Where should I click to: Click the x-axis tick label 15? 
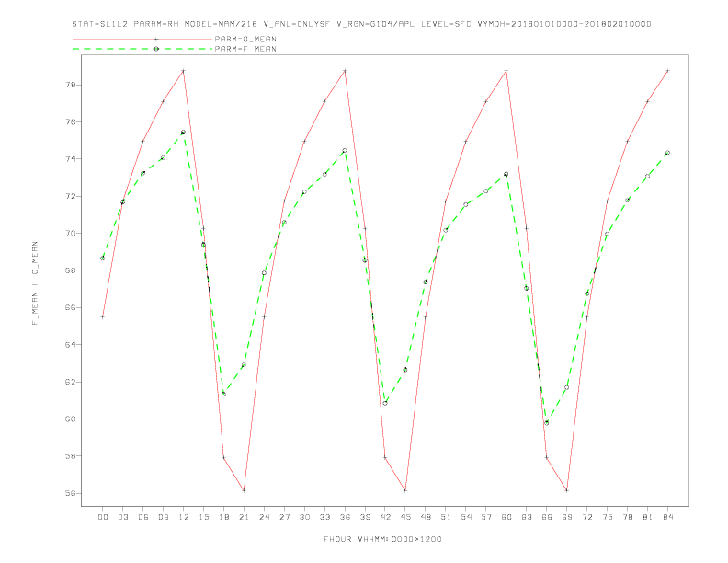(x=203, y=517)
